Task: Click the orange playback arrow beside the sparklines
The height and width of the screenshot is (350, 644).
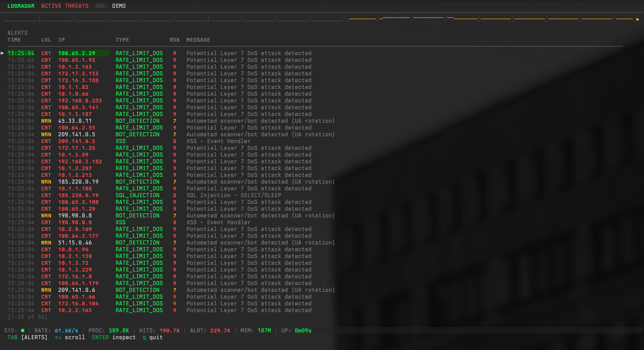Action: 637,19
